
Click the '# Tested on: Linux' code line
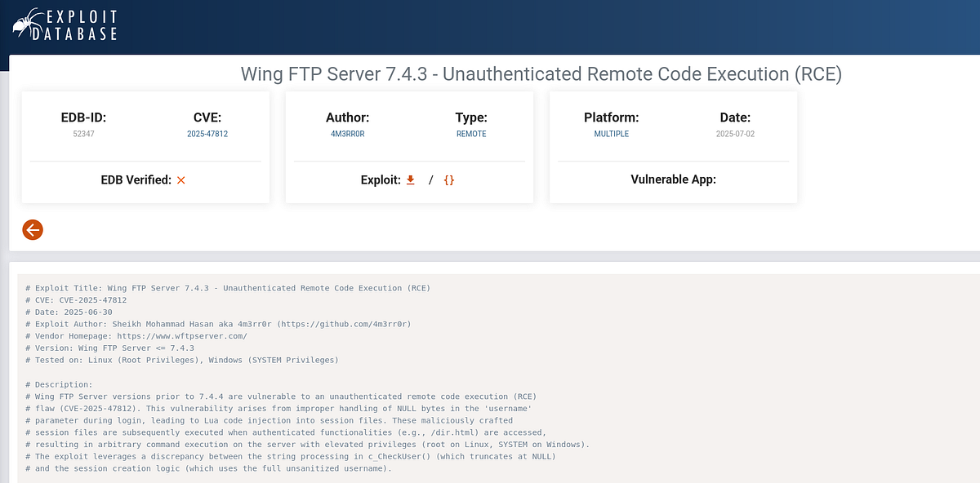181,360
